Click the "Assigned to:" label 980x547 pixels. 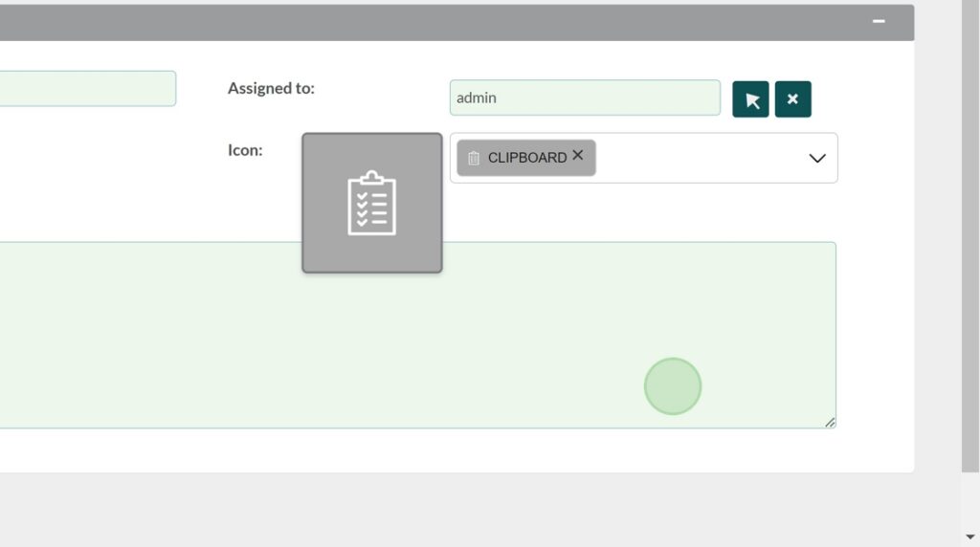271,88
